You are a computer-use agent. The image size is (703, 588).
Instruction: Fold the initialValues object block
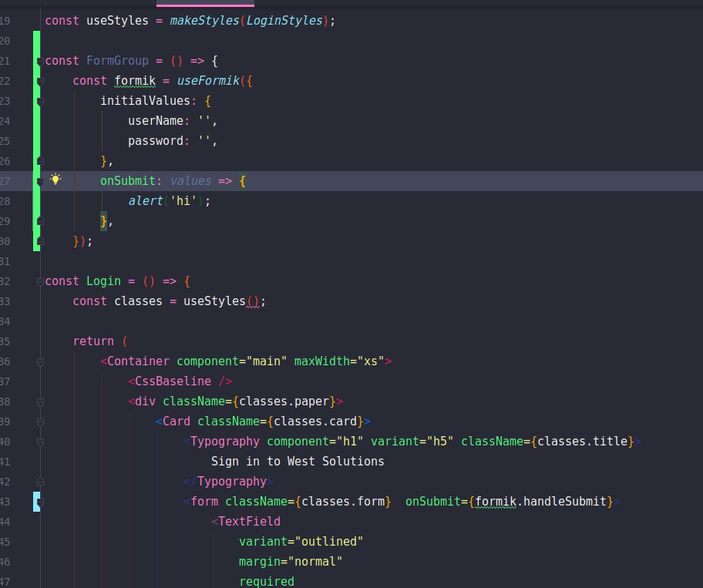[x=40, y=101]
